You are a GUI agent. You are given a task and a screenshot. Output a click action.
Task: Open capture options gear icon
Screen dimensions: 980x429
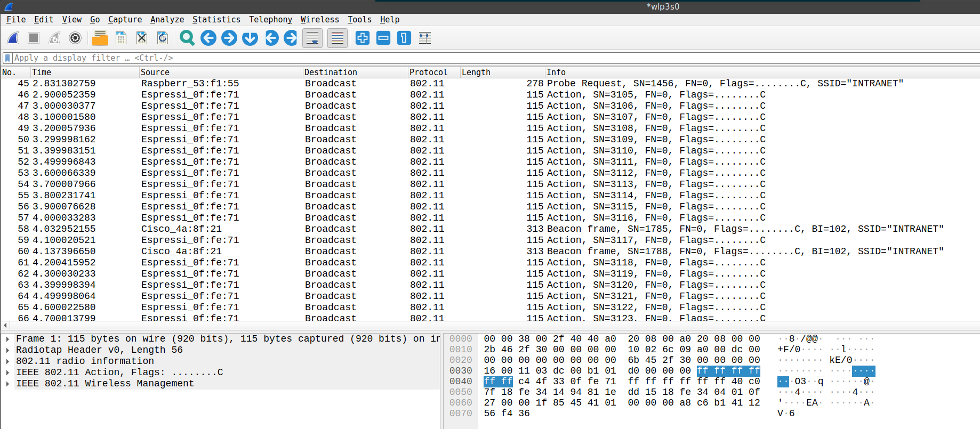(x=75, y=38)
